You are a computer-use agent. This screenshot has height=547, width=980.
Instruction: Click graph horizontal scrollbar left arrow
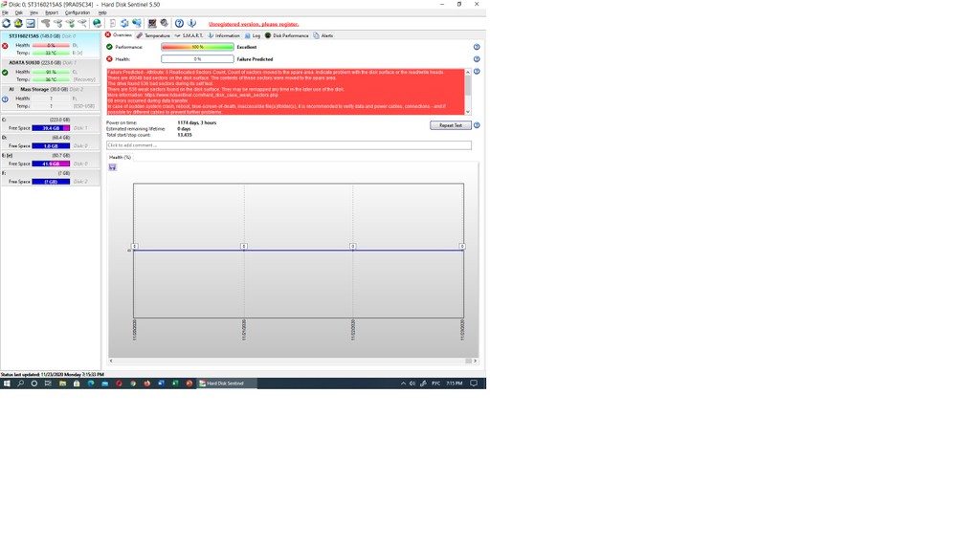pos(111,361)
